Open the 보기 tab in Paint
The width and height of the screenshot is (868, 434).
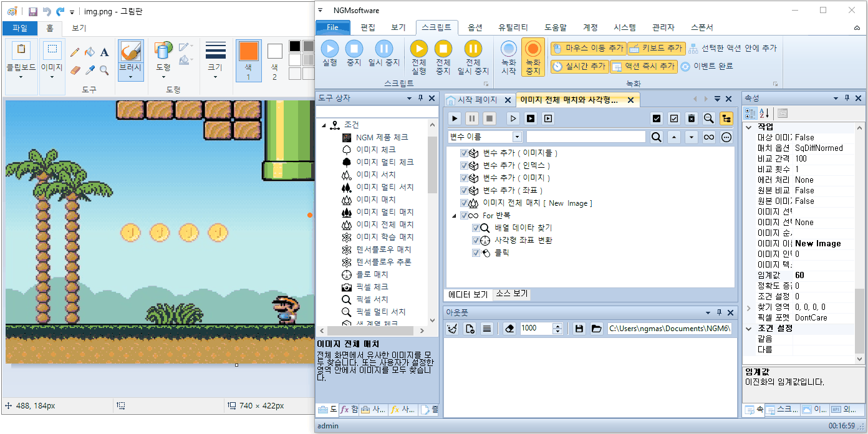(79, 28)
